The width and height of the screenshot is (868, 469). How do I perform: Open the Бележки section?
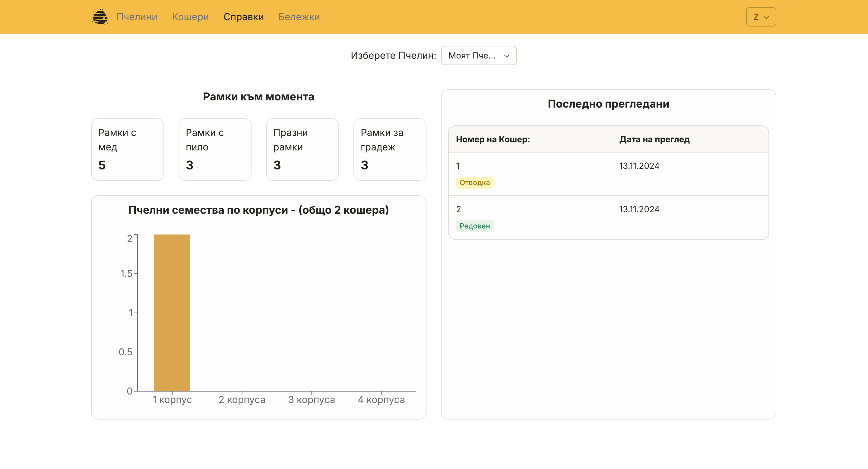click(x=299, y=17)
